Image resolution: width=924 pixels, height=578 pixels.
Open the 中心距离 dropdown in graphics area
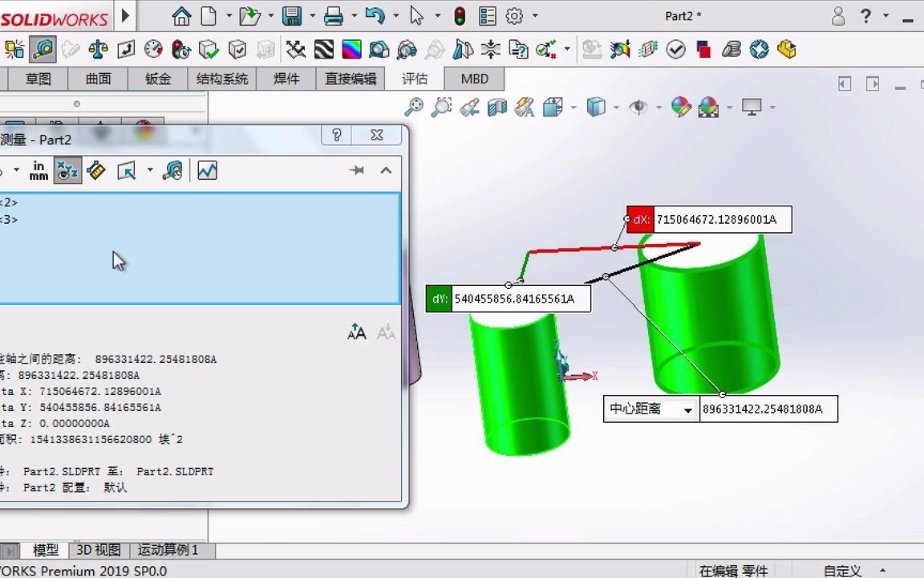coord(688,409)
